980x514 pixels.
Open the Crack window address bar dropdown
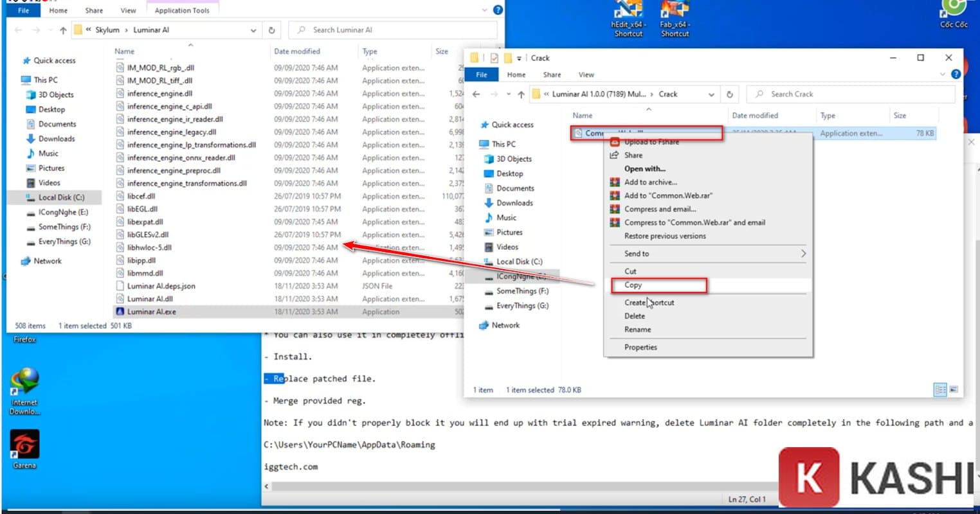(712, 94)
